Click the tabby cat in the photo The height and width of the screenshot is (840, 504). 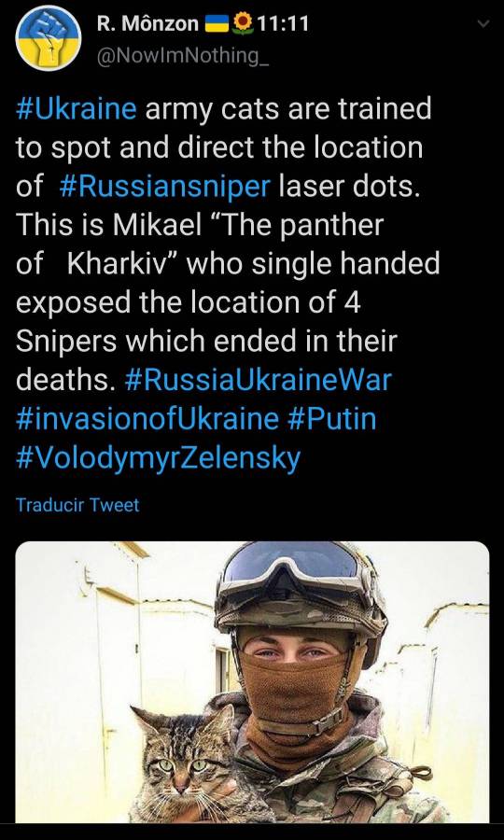coord(185,766)
